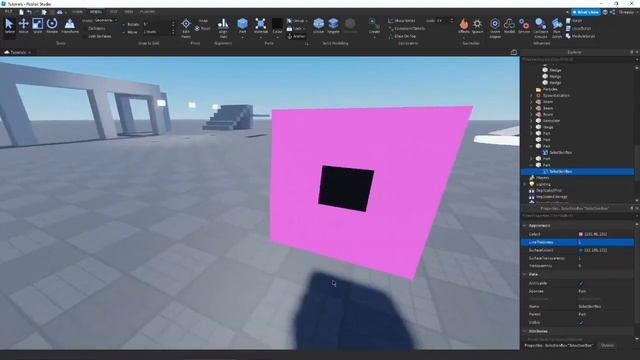Image resolution: width=640 pixels, height=360 pixels.
Task: Expand the SpawnLocation tree node
Action: click(532, 96)
